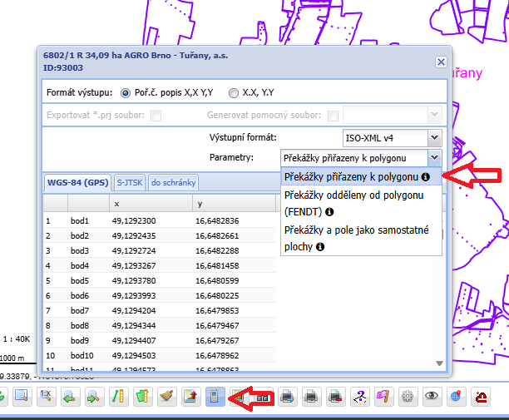The height and width of the screenshot is (420, 509).
Task: Click the export map image icon
Action: pyautogui.click(x=191, y=397)
